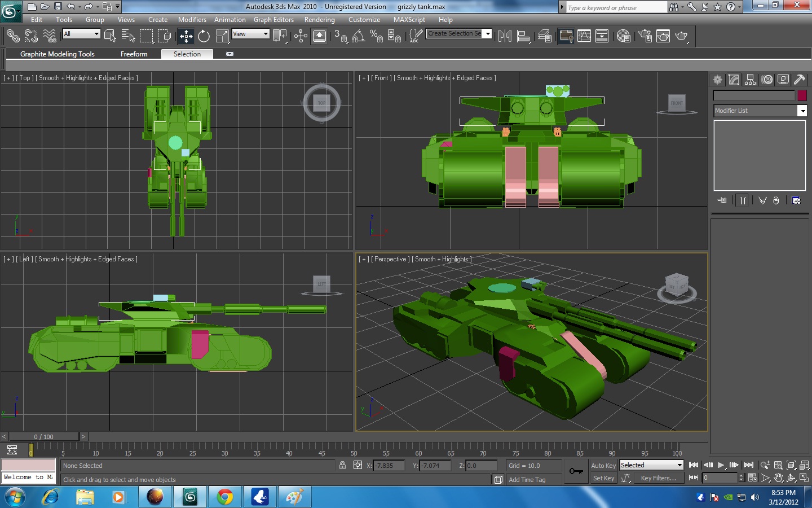812x508 pixels.
Task: Toggle Window/Crossing selection mode
Action: (x=165, y=36)
